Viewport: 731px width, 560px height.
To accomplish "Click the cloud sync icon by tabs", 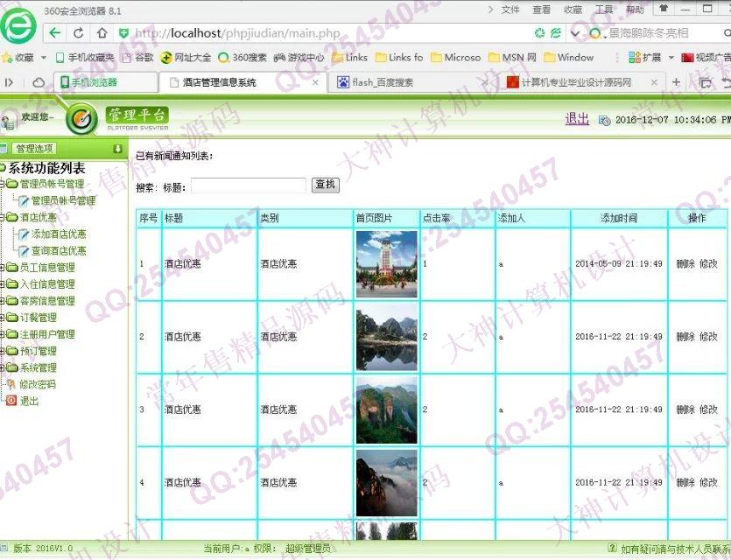I will (39, 82).
